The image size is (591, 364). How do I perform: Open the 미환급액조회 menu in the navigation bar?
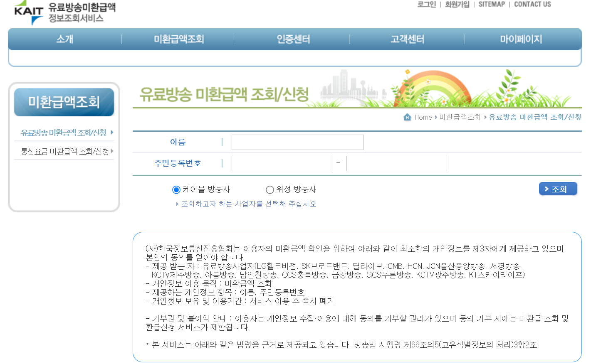(x=179, y=39)
